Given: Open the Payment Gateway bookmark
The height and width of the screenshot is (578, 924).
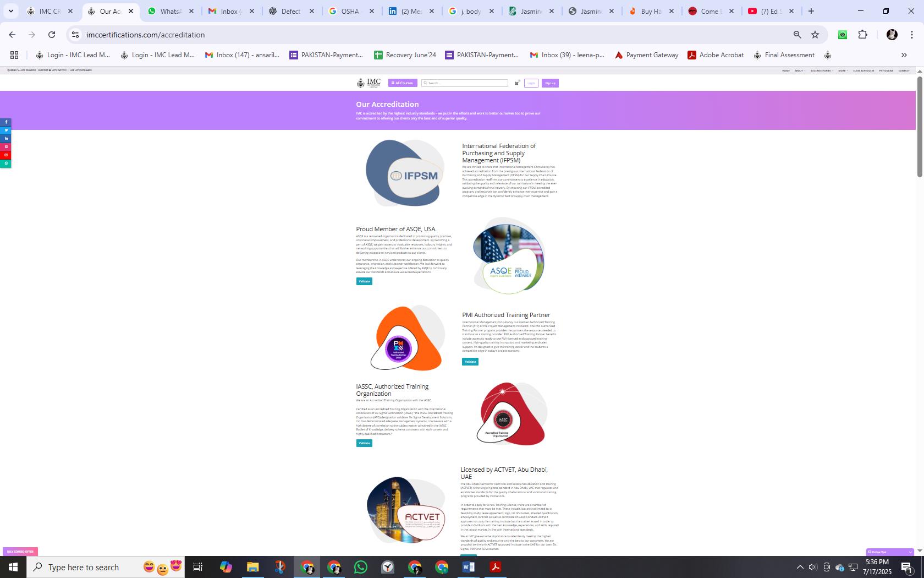Looking at the screenshot, I should click(x=646, y=55).
